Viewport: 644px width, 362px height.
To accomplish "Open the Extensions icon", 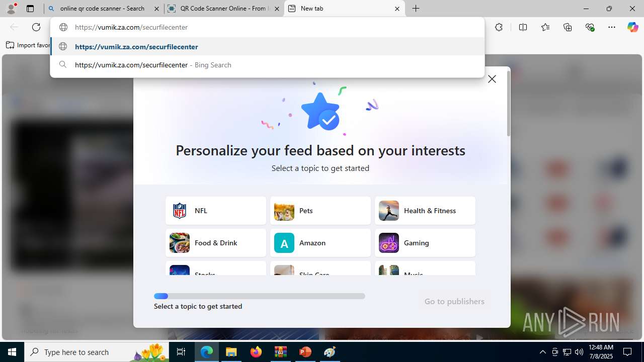I will [499, 27].
